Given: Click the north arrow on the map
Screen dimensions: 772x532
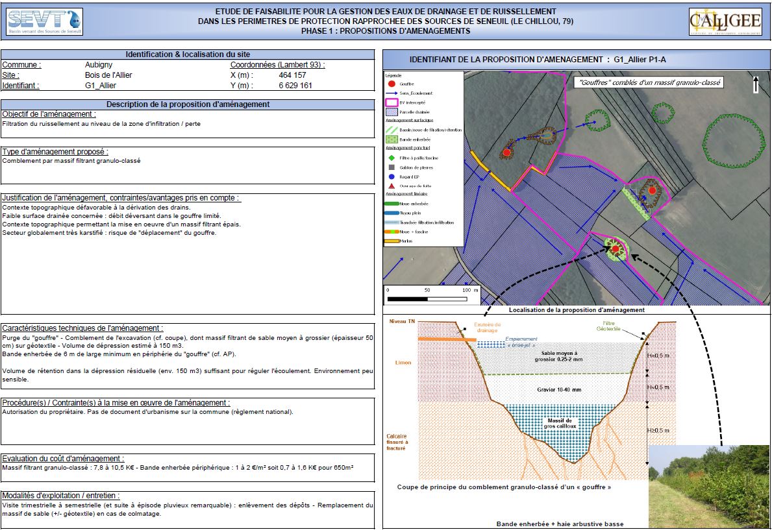Looking at the screenshot, I should pos(756,85).
